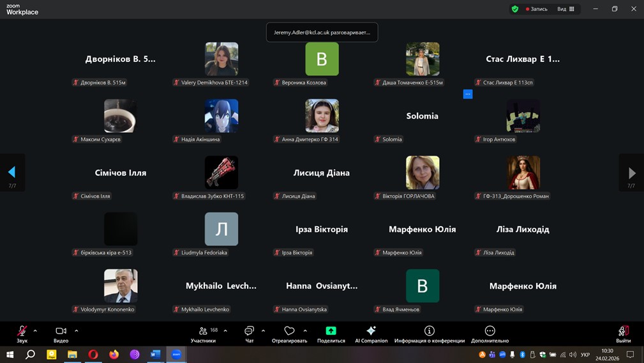
Task: Go to the previous gallery page arrow
Action: coord(11,173)
